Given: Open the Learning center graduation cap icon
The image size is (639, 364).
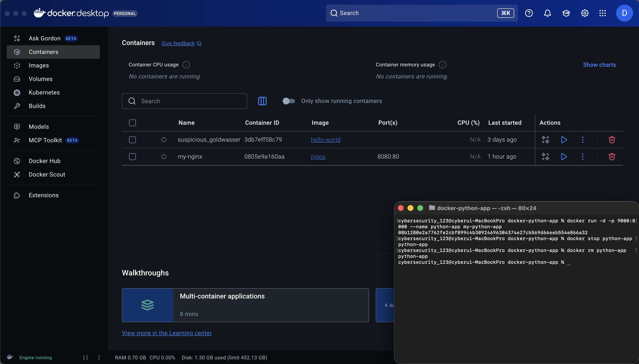Looking at the screenshot, I should [x=566, y=13].
